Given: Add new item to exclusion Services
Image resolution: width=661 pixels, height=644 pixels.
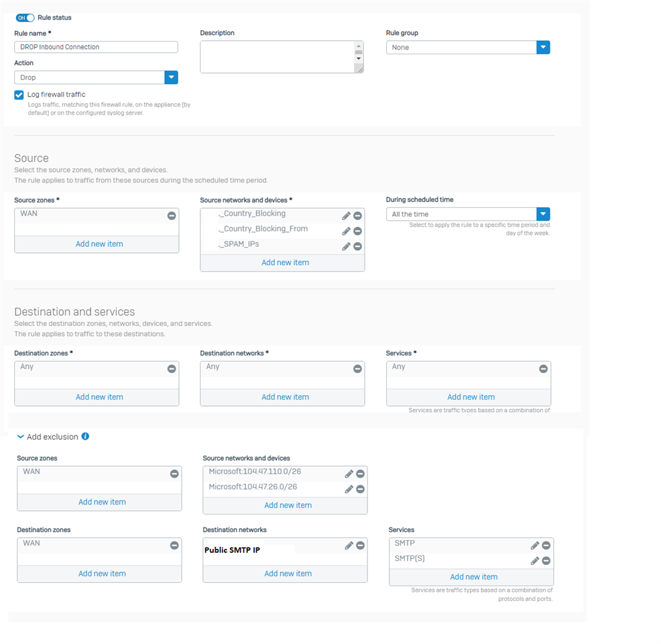Looking at the screenshot, I should click(474, 577).
